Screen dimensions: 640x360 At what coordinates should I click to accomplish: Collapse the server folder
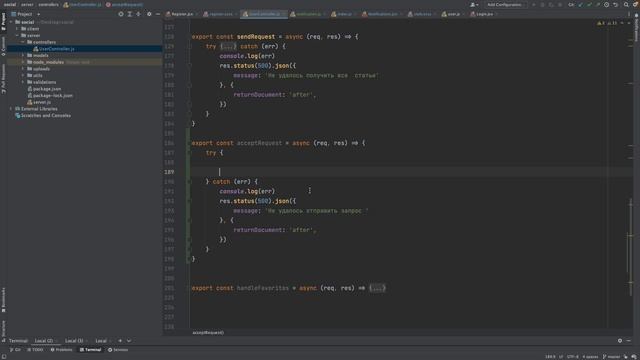[17, 36]
